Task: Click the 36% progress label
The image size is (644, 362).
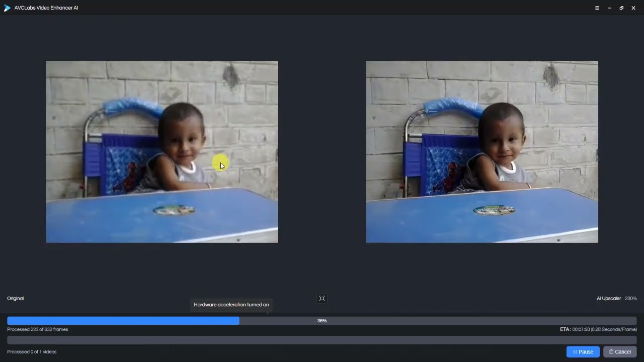Action: (x=322, y=320)
